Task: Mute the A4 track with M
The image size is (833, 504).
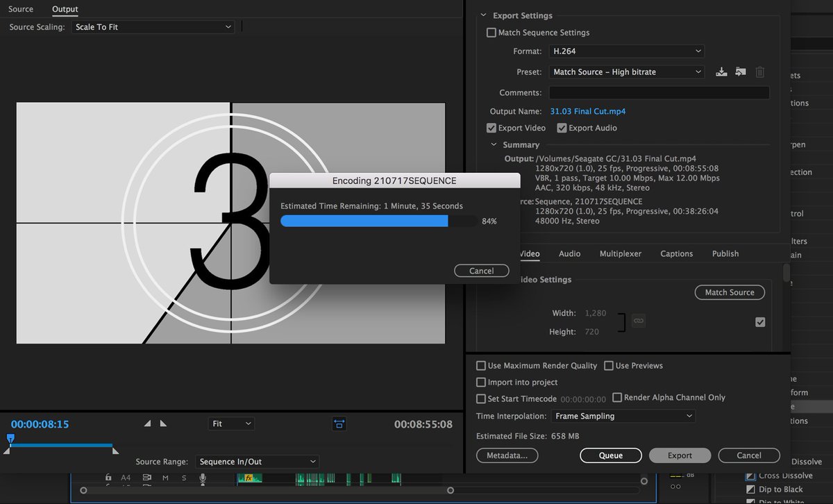Action: tap(165, 478)
